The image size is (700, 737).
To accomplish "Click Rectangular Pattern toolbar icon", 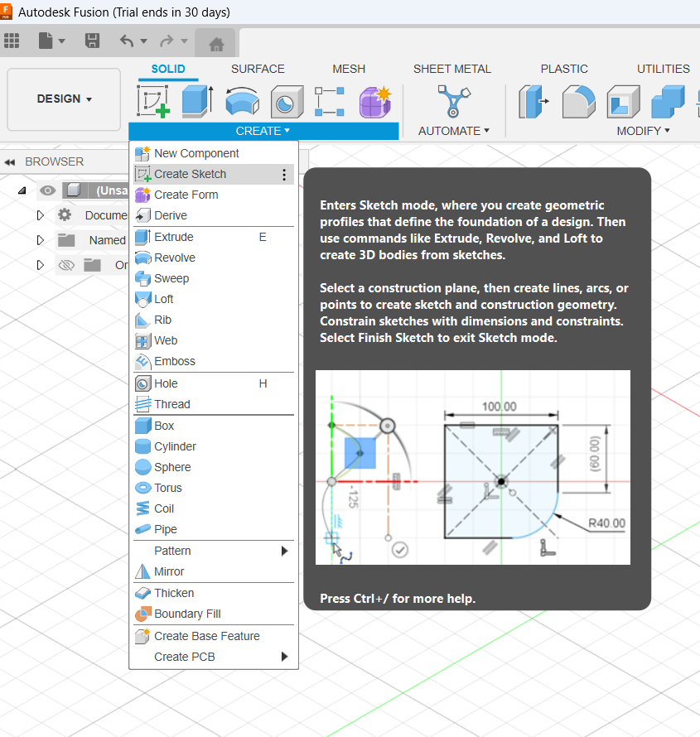I will click(330, 101).
